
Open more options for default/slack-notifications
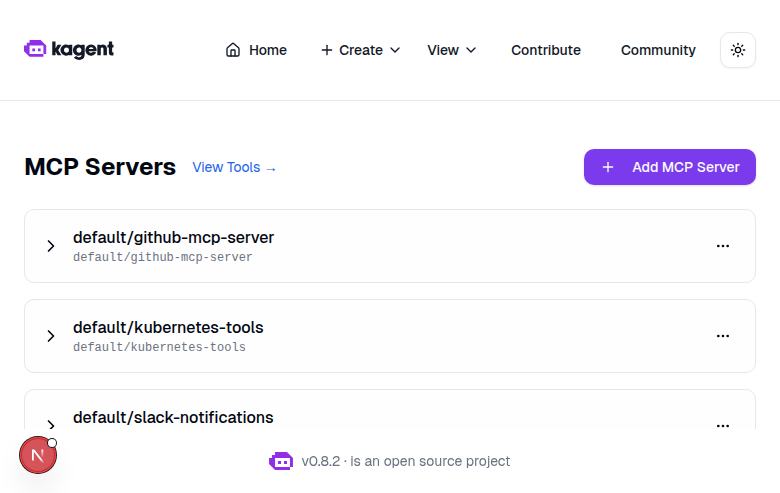(723, 425)
